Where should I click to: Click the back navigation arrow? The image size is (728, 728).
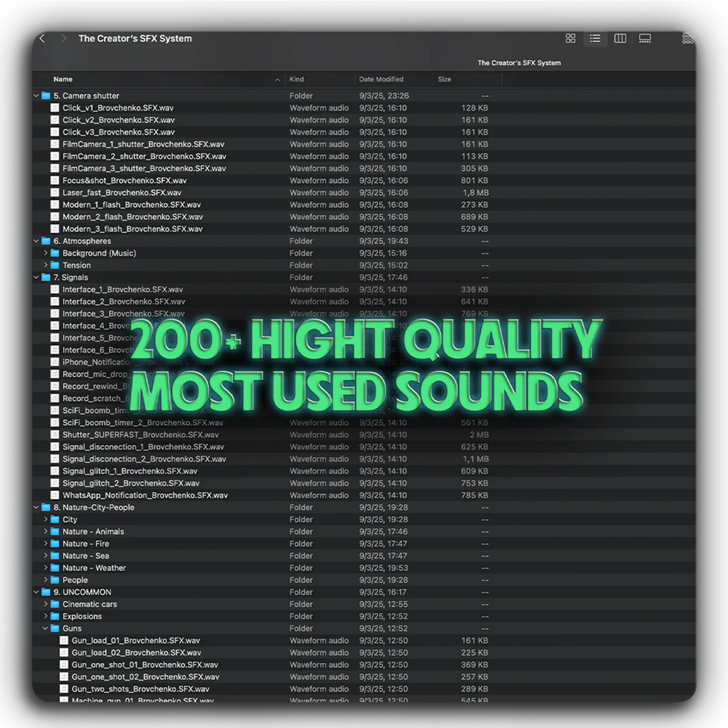[x=42, y=38]
